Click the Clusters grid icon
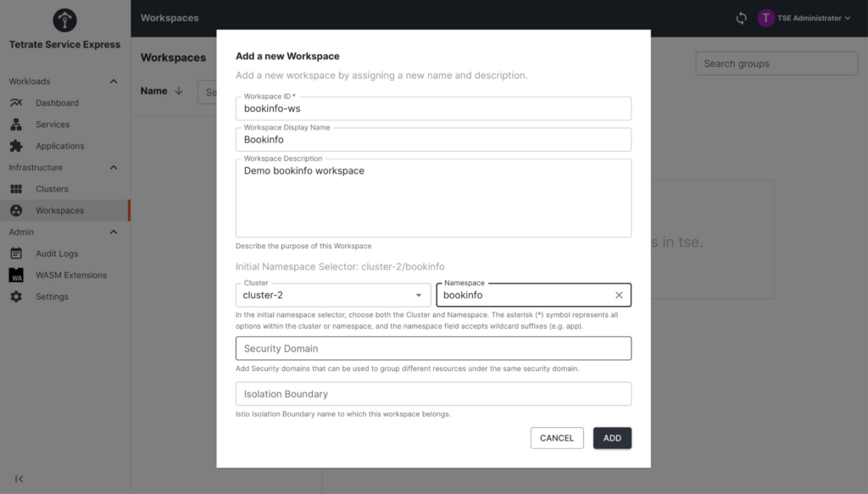Image resolution: width=868 pixels, height=494 pixels. tap(16, 189)
